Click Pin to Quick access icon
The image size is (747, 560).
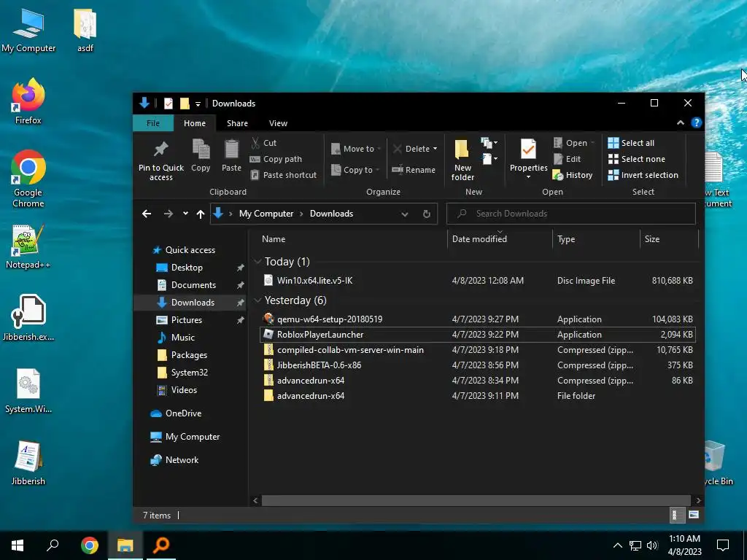(x=161, y=149)
